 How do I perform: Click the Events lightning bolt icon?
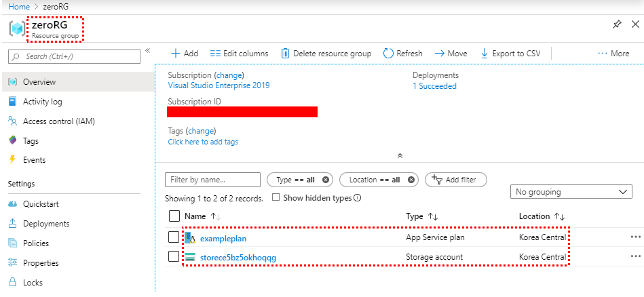pos(12,160)
